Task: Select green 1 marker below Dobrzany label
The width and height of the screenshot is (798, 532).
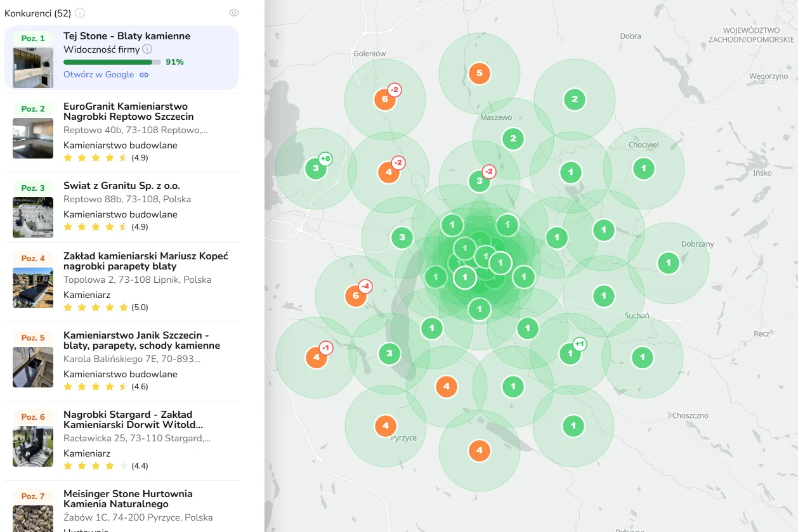Action: [668, 263]
